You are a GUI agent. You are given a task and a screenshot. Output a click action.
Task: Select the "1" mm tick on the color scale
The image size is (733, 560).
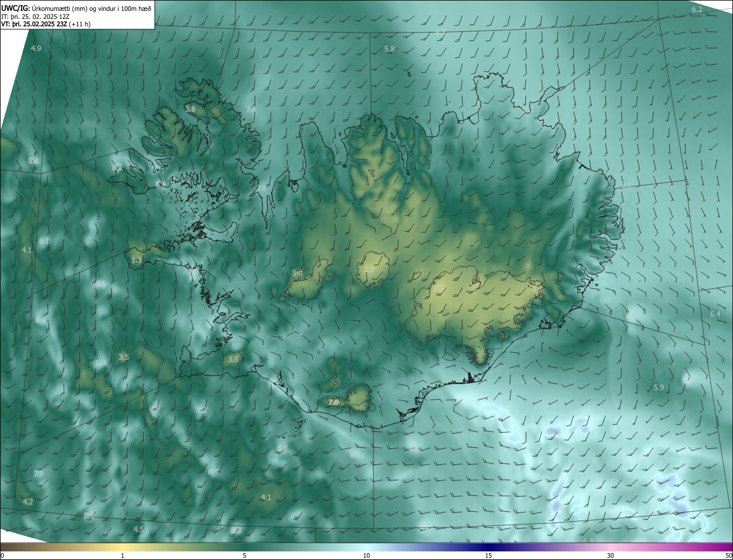click(123, 555)
